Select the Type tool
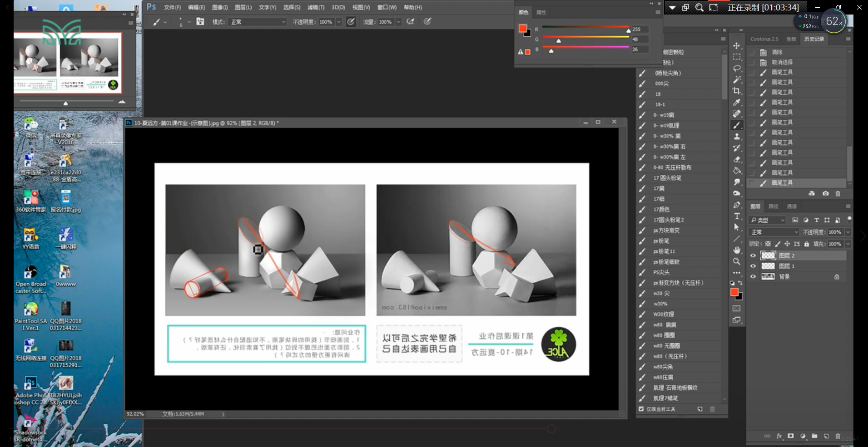868x447 pixels. tap(737, 216)
